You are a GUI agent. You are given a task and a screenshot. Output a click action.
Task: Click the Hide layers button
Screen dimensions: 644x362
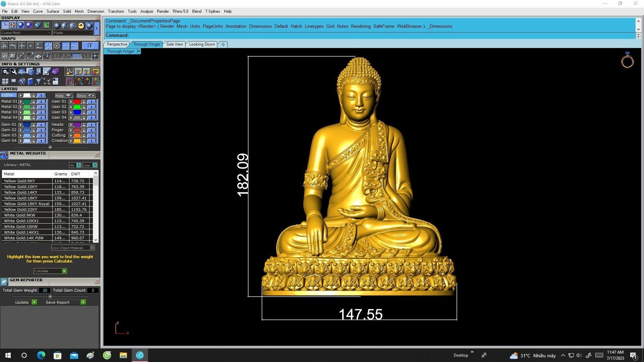click(x=64, y=96)
